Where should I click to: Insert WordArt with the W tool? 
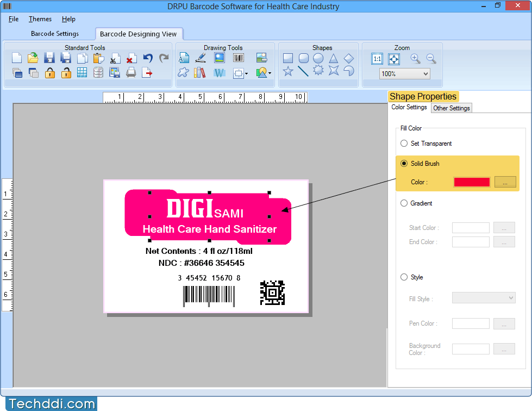220,73
